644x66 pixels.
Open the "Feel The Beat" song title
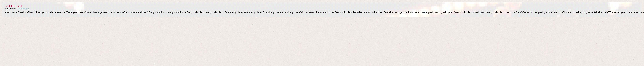13,6
